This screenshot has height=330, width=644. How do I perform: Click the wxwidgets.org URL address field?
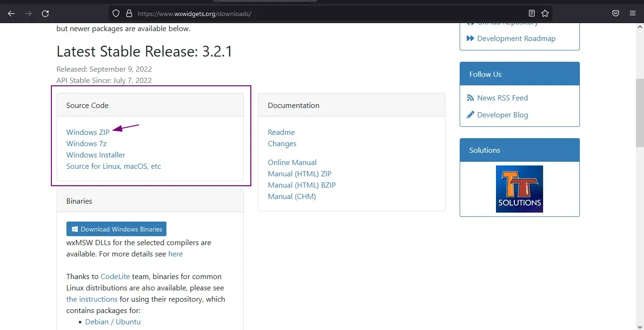(283, 14)
